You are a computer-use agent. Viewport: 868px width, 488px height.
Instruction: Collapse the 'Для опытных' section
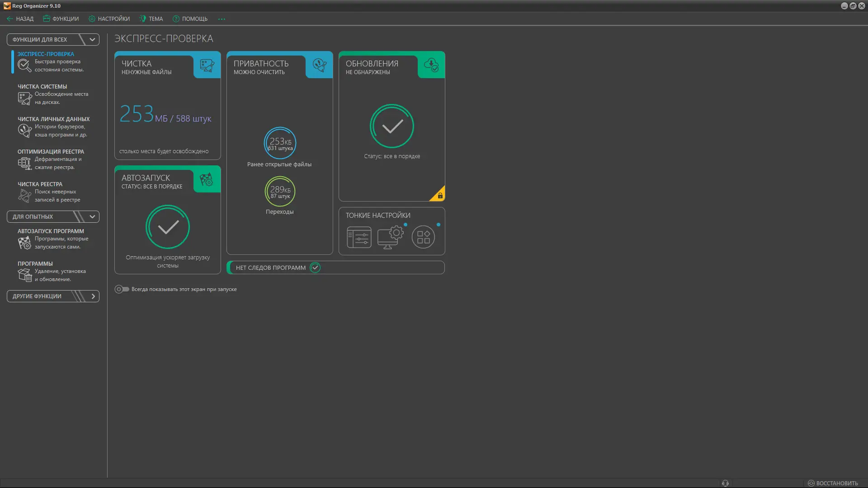point(92,217)
